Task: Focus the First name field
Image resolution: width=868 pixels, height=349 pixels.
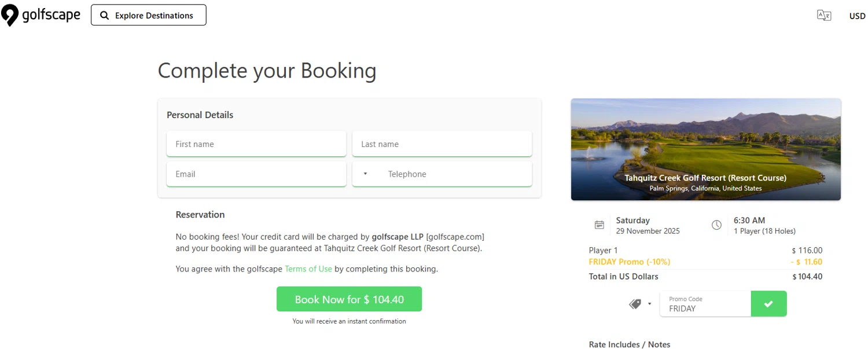Action: [x=256, y=144]
